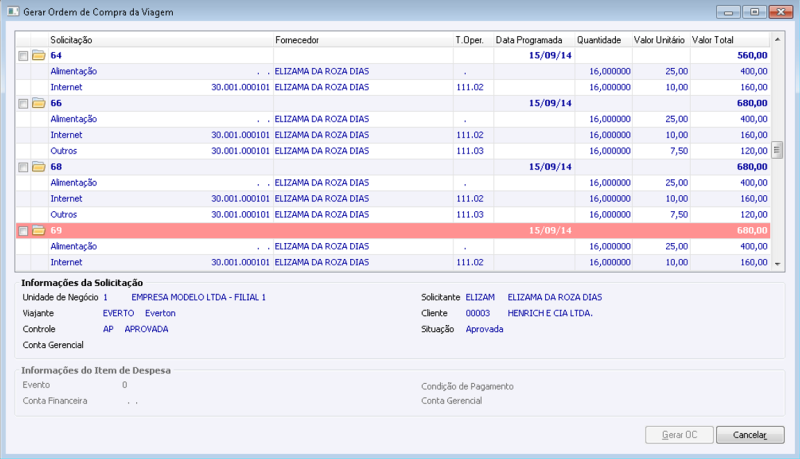Click the scrollbar up arrow

(x=777, y=39)
